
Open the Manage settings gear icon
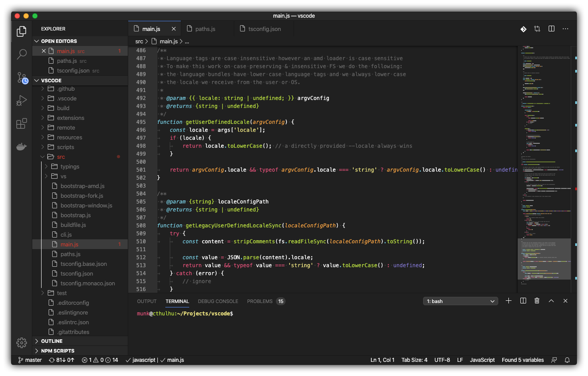22,342
